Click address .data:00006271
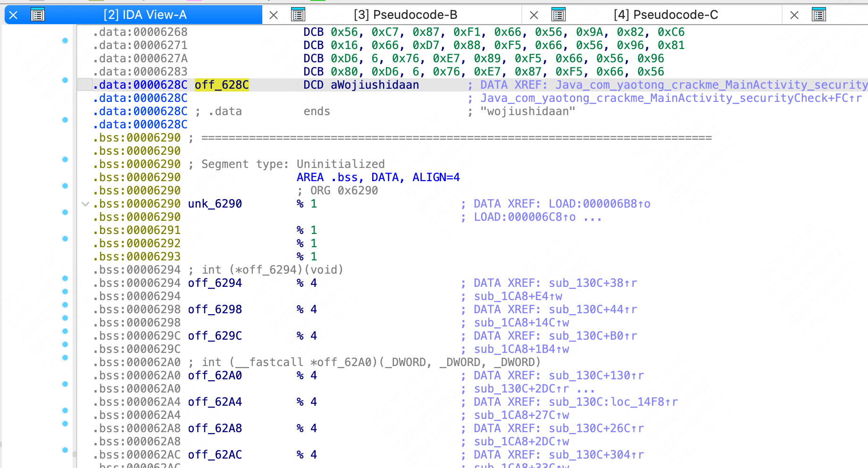This screenshot has height=468, width=868. click(140, 45)
